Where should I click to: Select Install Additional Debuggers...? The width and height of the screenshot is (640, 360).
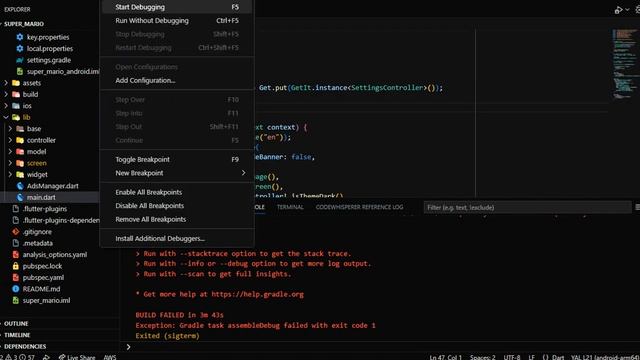177,238
